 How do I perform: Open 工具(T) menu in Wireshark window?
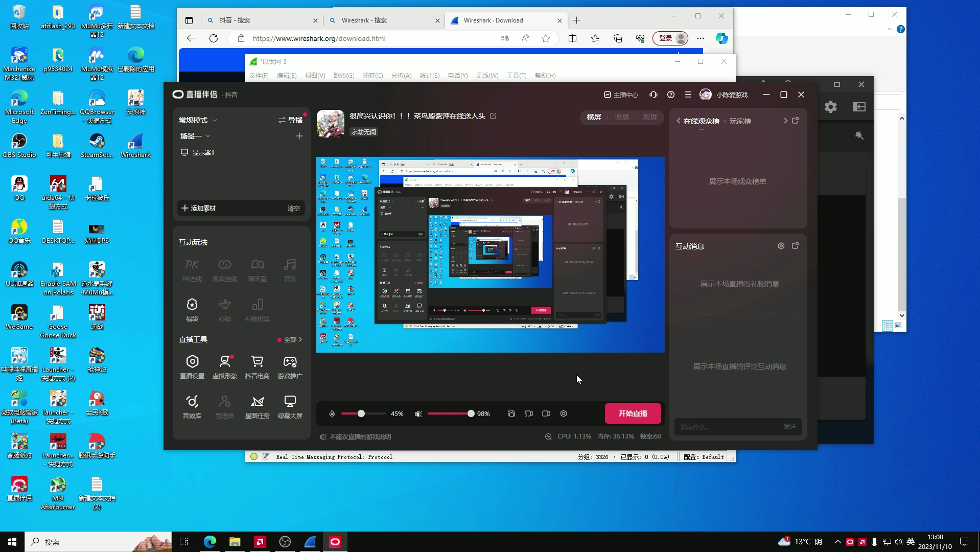click(x=517, y=75)
